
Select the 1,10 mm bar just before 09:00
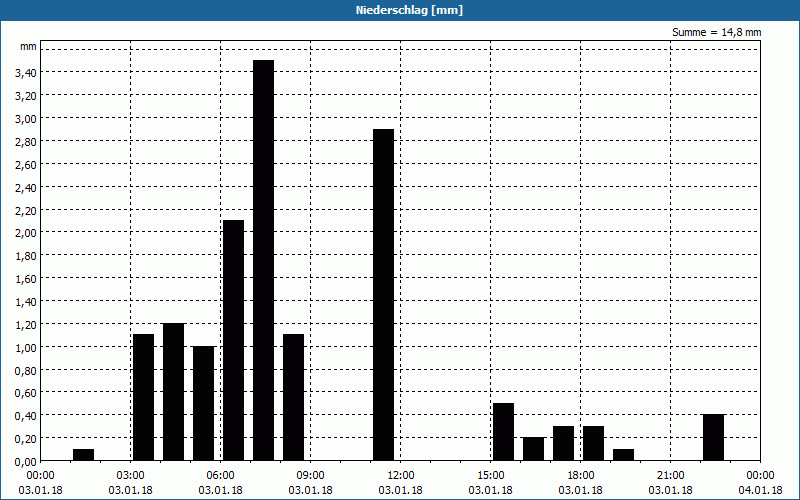click(293, 397)
